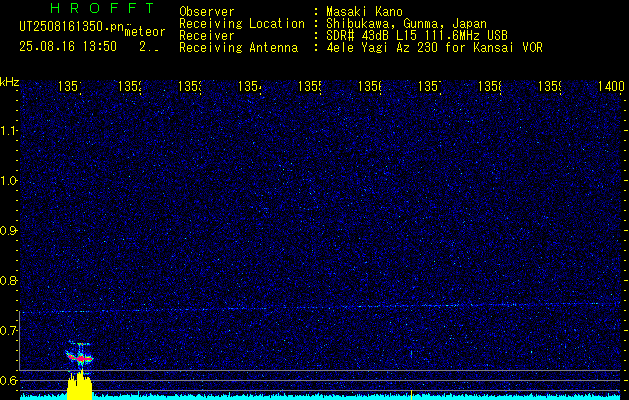629x400 pixels.
Task: Click the 'Receiving Location' label
Action: tap(242, 24)
